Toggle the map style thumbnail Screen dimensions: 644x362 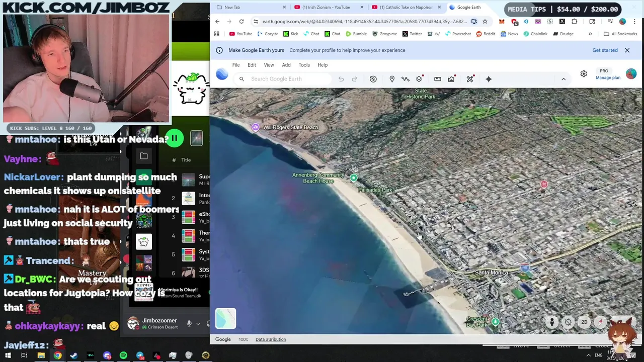225,318
